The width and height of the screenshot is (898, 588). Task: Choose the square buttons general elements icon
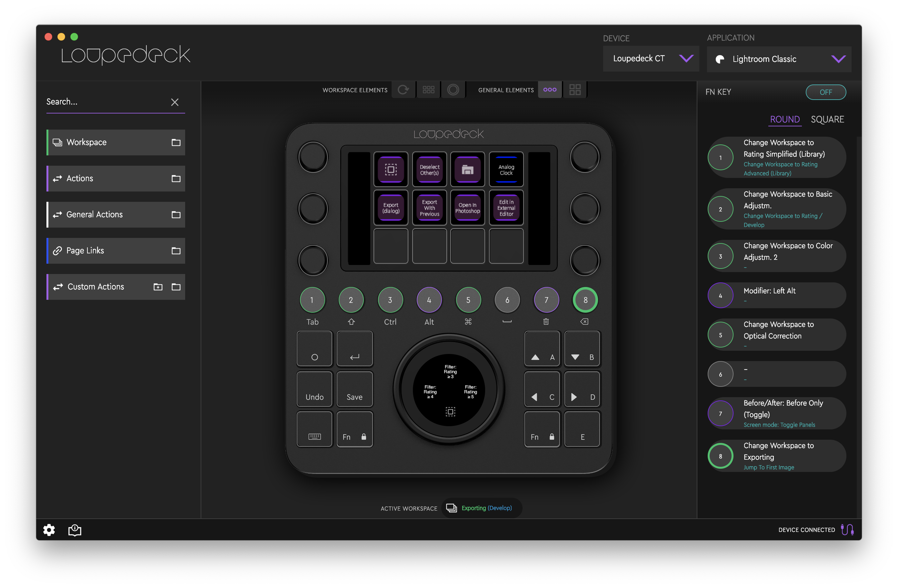tap(575, 90)
